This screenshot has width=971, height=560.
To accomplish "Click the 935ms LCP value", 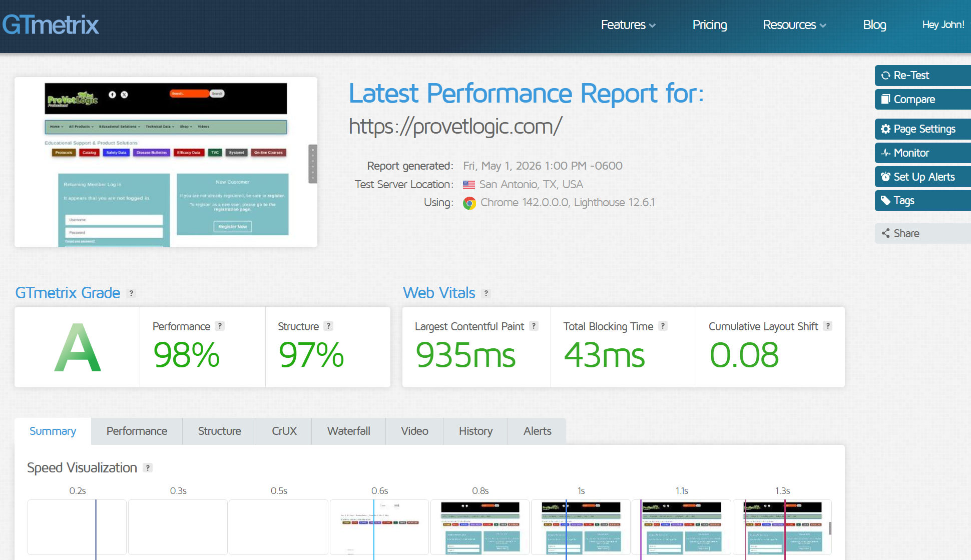I will tap(465, 355).
